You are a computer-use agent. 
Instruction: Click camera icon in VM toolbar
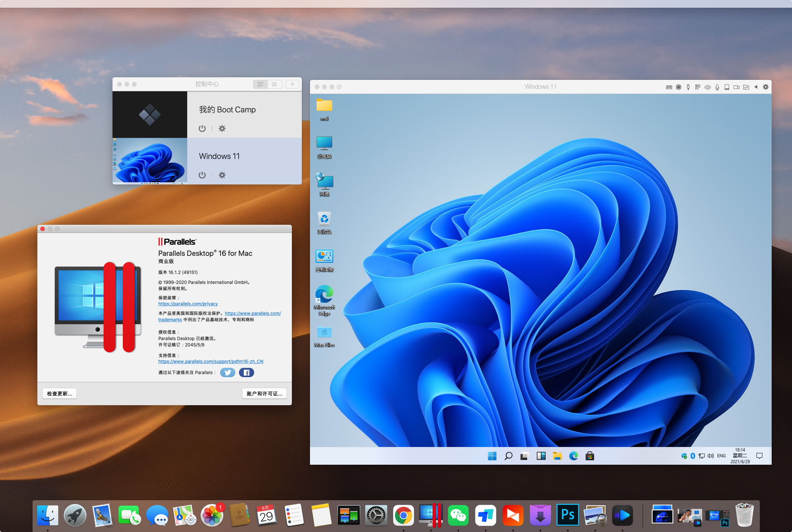click(737, 87)
